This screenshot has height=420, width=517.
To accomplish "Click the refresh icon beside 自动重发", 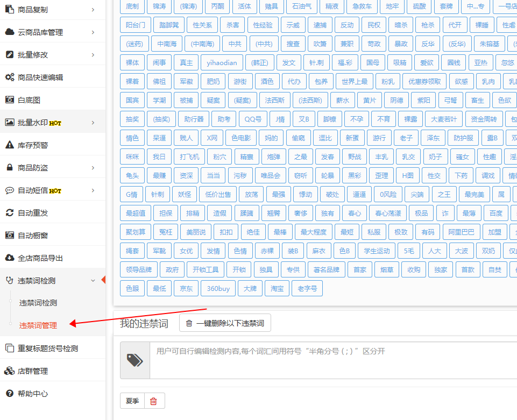I will (x=10, y=212).
